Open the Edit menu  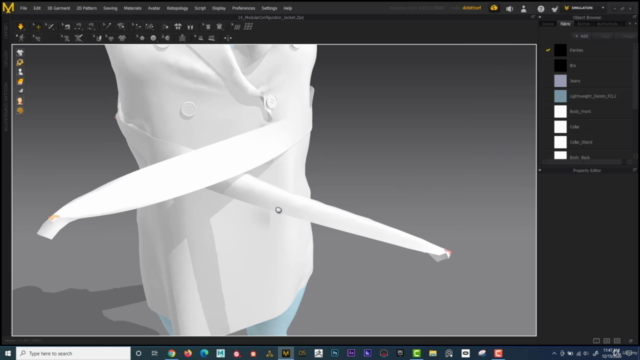[37, 8]
